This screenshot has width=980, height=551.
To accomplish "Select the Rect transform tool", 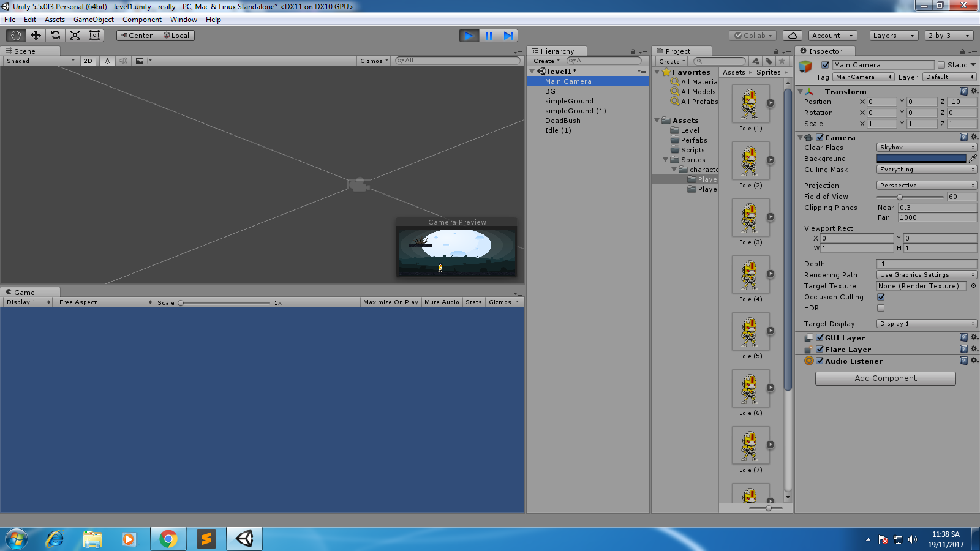I will pos(94,36).
